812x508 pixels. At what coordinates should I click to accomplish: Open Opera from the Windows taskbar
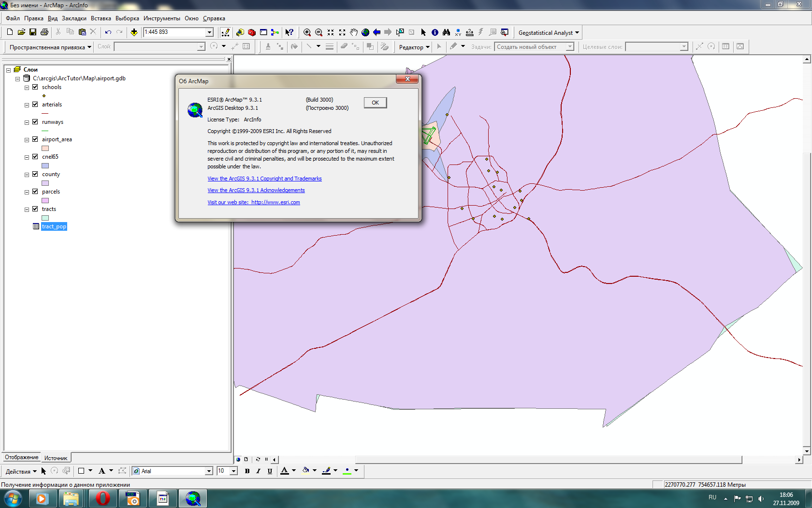103,498
